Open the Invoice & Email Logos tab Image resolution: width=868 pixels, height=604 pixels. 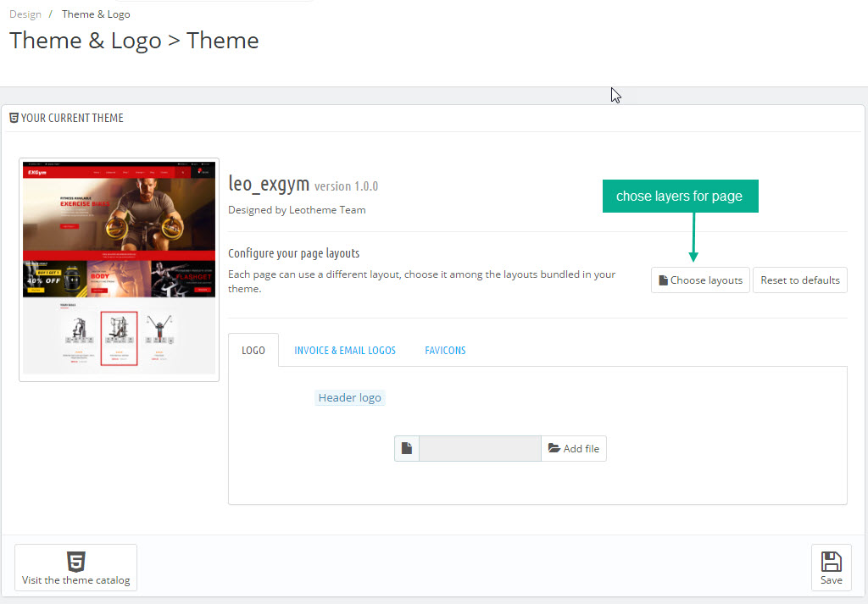tap(345, 350)
